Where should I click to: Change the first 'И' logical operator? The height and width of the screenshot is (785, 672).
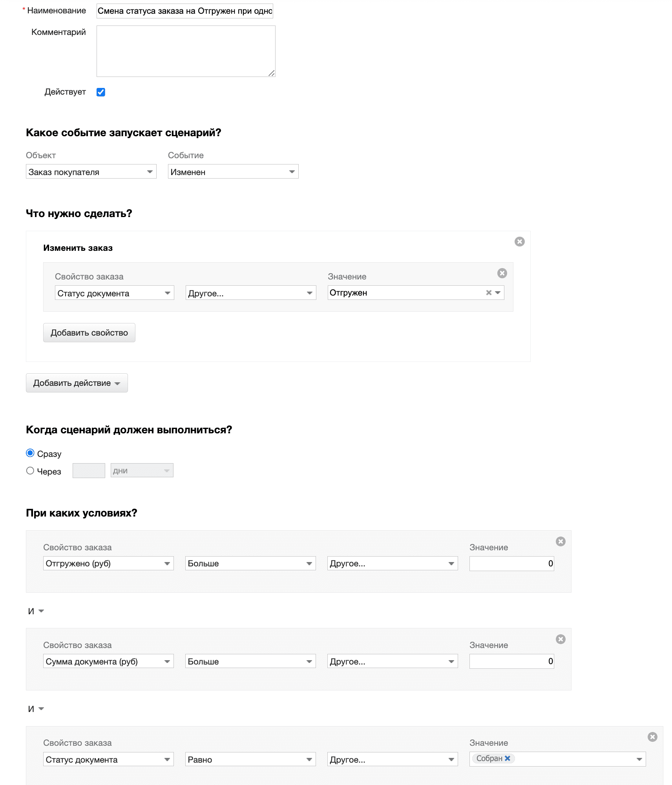pos(36,611)
